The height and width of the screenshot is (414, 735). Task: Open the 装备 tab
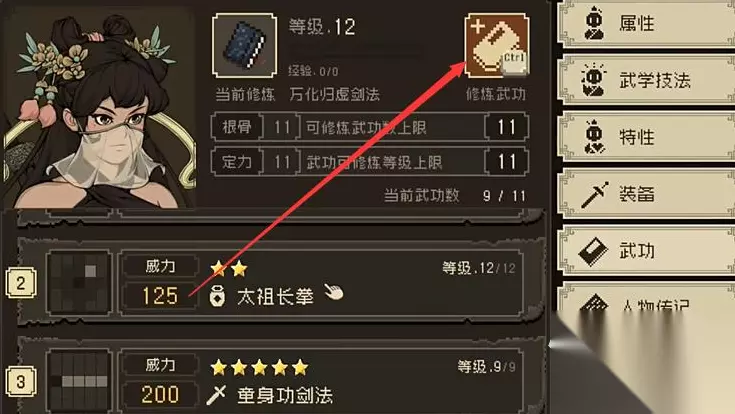click(x=646, y=194)
